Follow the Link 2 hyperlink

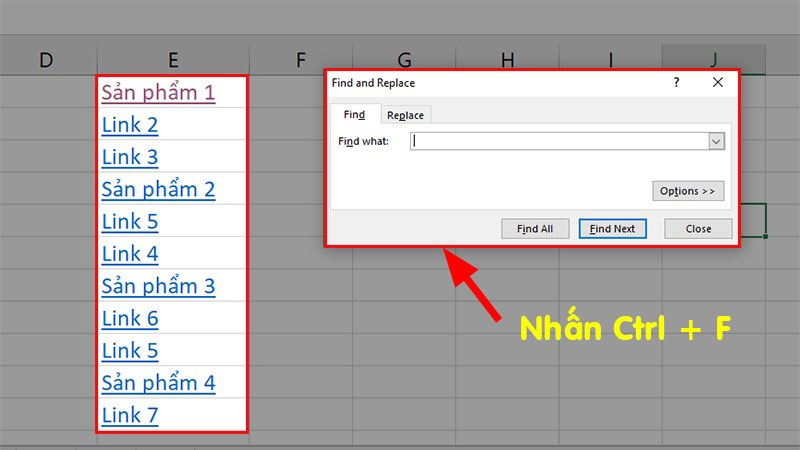pyautogui.click(x=130, y=125)
